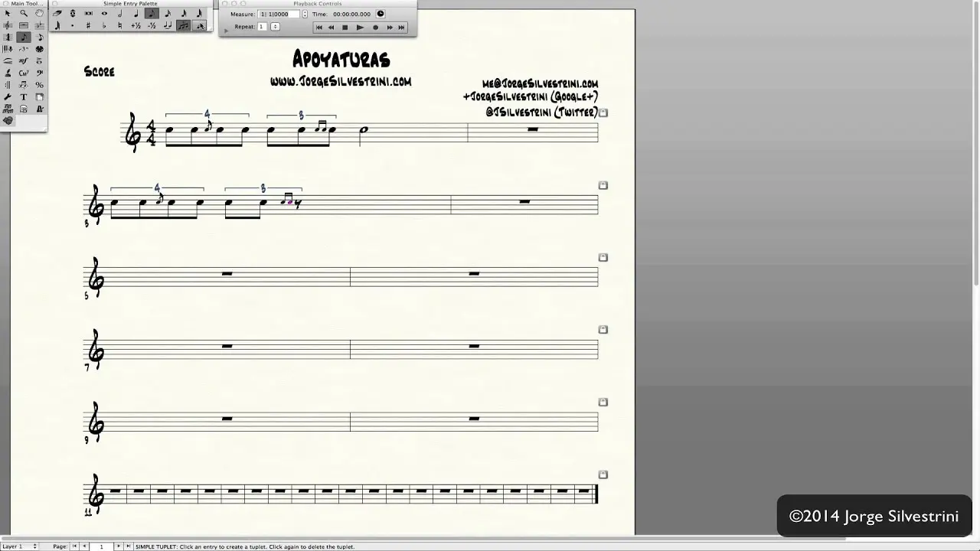Stop playback
Viewport: 980px width, 551px height.
[345, 28]
